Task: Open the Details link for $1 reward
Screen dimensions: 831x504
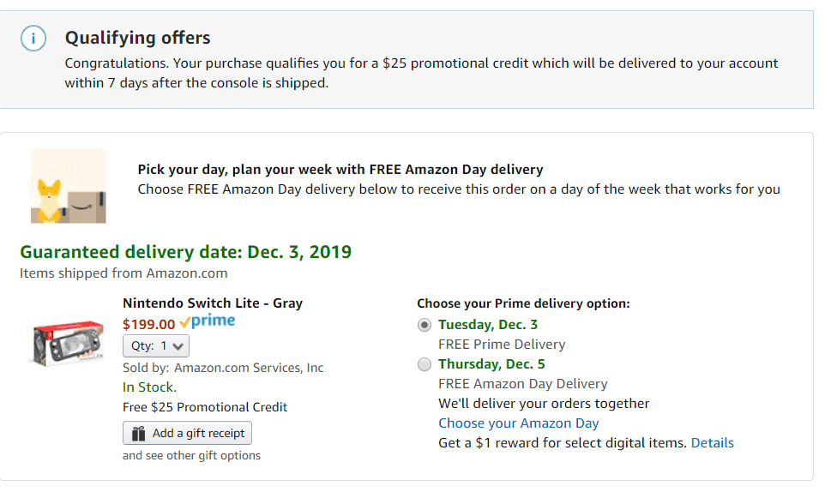Action: tap(713, 443)
